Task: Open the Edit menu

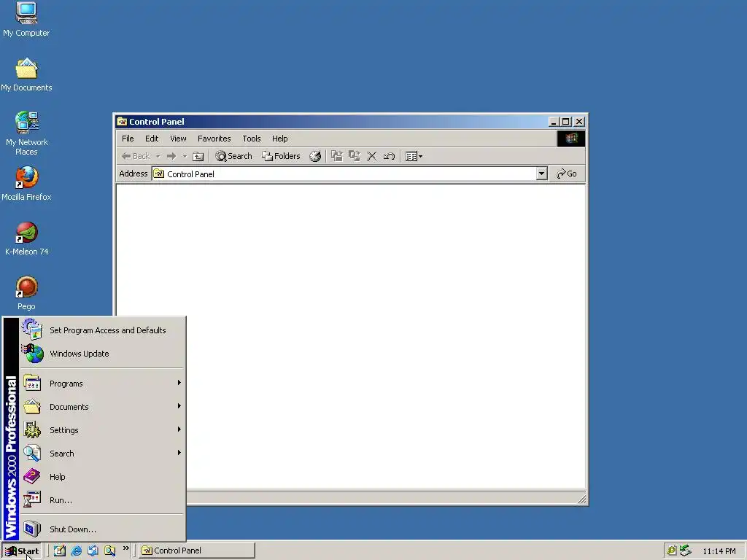Action: (x=152, y=139)
